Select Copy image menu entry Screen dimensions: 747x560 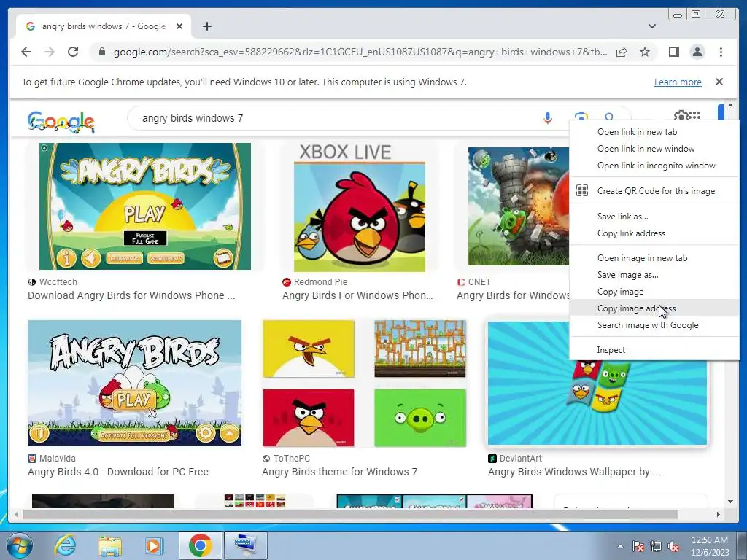[654, 292]
